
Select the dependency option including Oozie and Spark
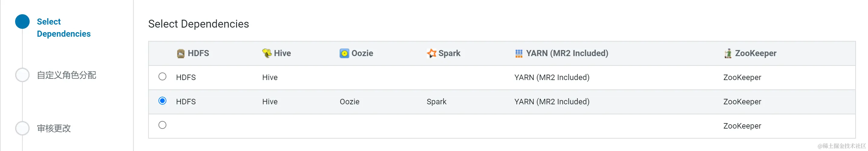(162, 101)
